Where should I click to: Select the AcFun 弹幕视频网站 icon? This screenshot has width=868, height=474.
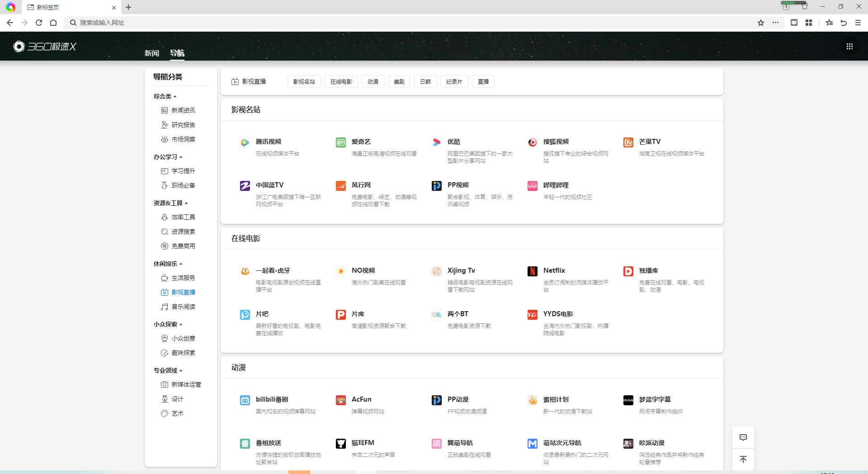coord(341,400)
